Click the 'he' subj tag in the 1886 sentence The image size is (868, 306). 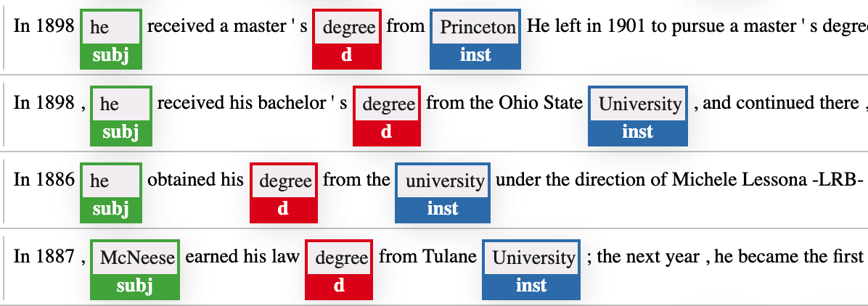111,193
